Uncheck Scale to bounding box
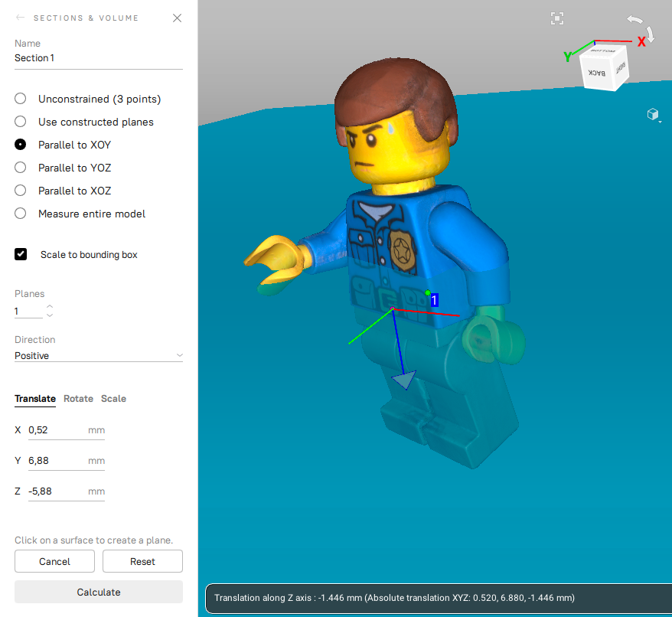The height and width of the screenshot is (617, 672). tap(21, 254)
